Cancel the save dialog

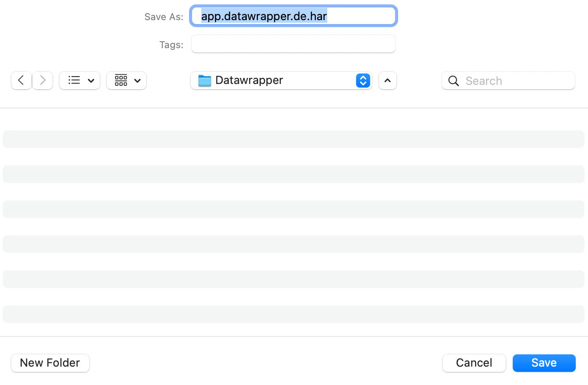point(474,363)
